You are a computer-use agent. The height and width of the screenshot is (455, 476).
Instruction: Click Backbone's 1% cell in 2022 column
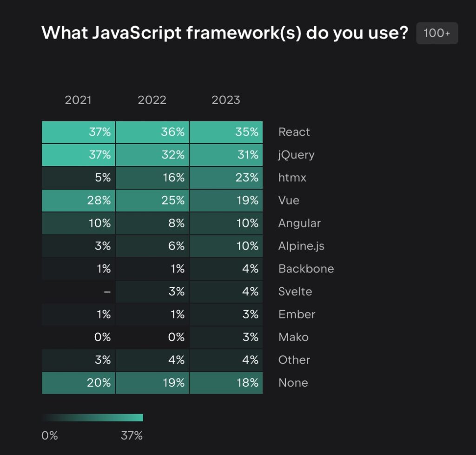tap(152, 269)
